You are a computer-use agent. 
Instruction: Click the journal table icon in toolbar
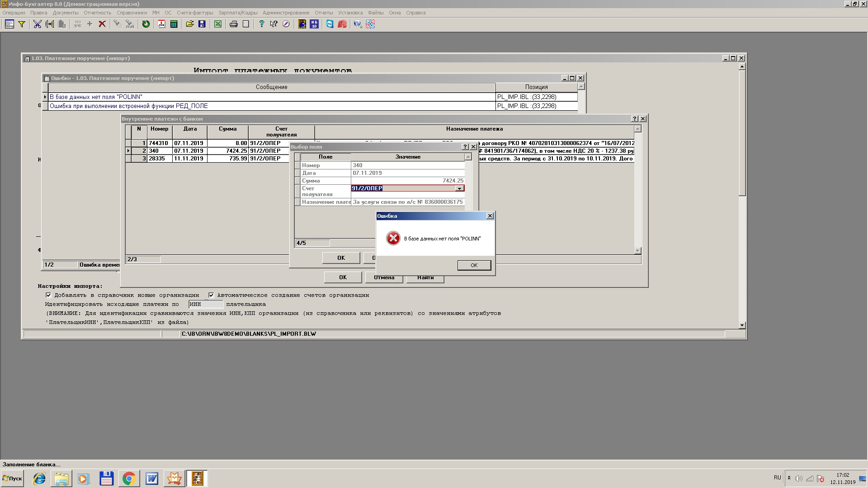9,24
